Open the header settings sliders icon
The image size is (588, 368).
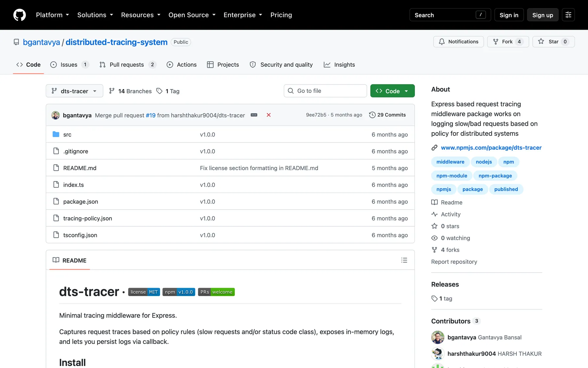568,15
